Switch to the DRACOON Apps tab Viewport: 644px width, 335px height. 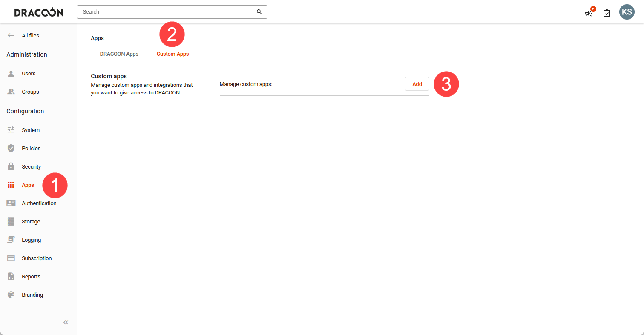click(x=119, y=54)
